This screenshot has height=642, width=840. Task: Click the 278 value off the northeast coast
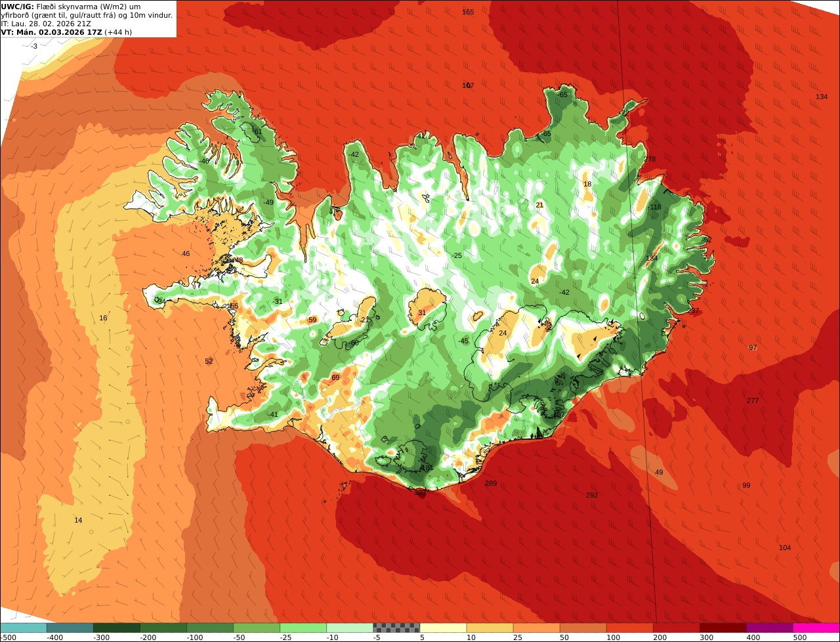tap(650, 159)
